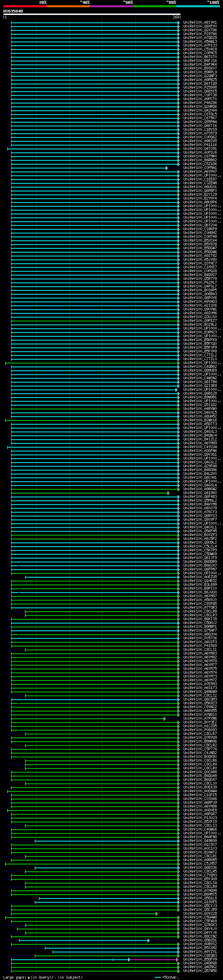This screenshot has height=980, width=223.
Task: Click the arrowhead ending the Q0V228 alignment
Action: point(157,913)
